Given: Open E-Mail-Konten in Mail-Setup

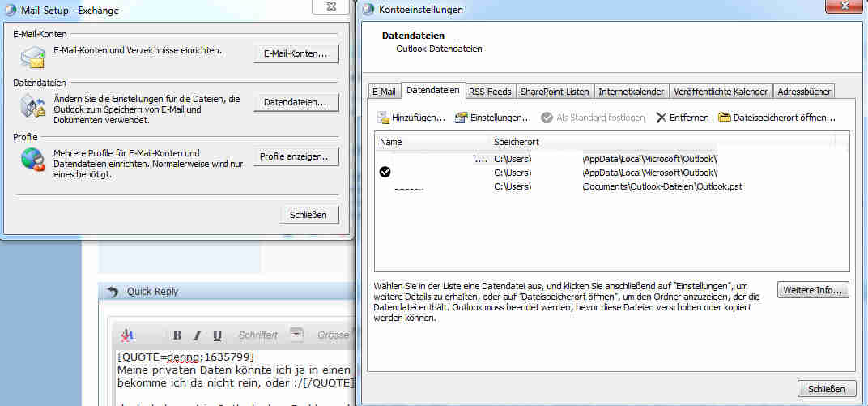Looking at the screenshot, I should click(296, 54).
